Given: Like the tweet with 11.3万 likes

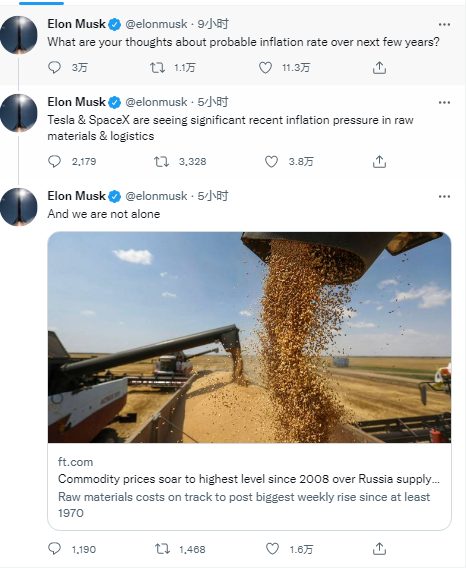Looking at the screenshot, I should pos(265,68).
